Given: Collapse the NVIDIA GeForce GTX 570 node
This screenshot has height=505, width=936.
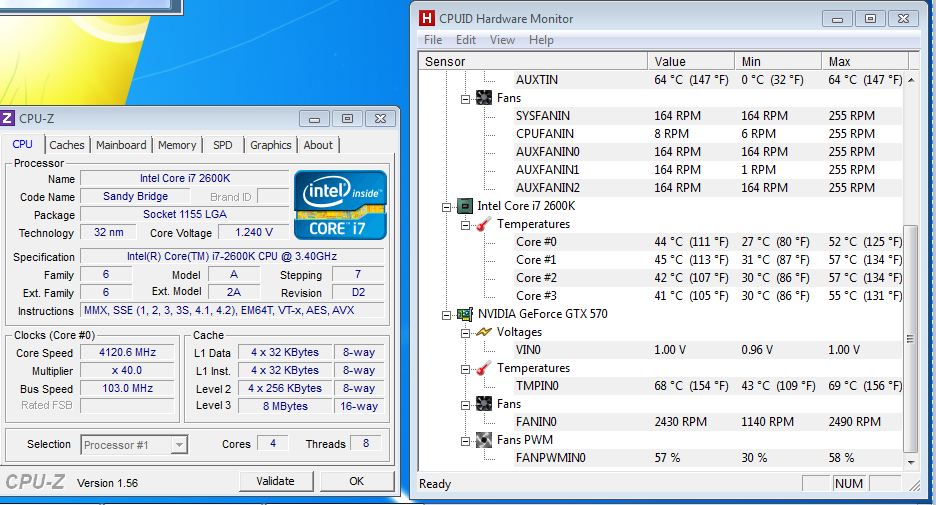Looking at the screenshot, I should (447, 315).
